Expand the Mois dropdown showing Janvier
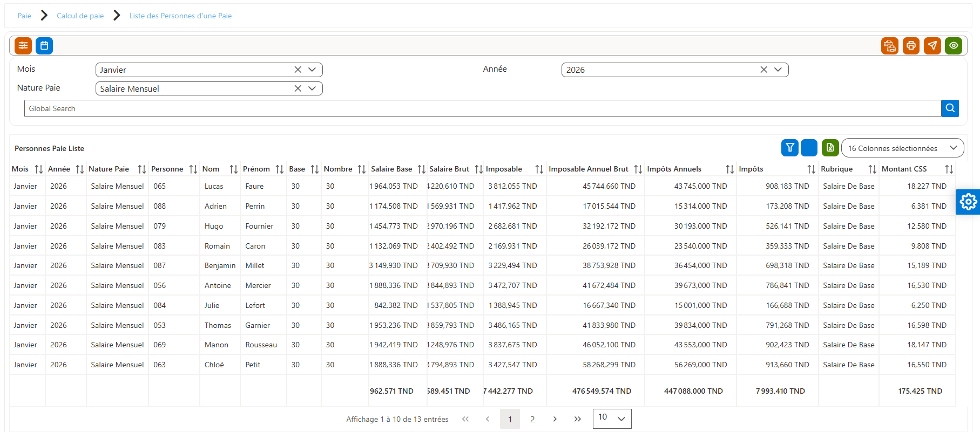The image size is (980, 432). click(x=312, y=70)
